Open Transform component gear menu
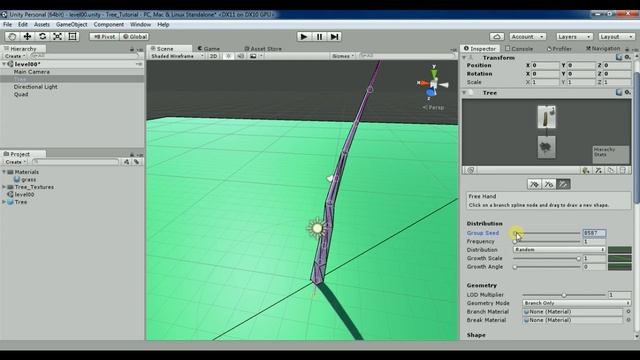 pyautogui.click(x=628, y=58)
